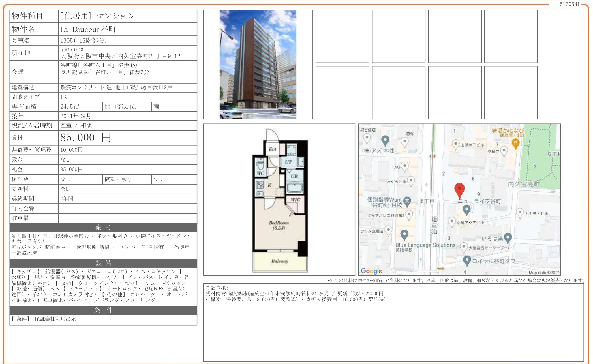Open the Google logo link on the map

pyautogui.click(x=371, y=271)
